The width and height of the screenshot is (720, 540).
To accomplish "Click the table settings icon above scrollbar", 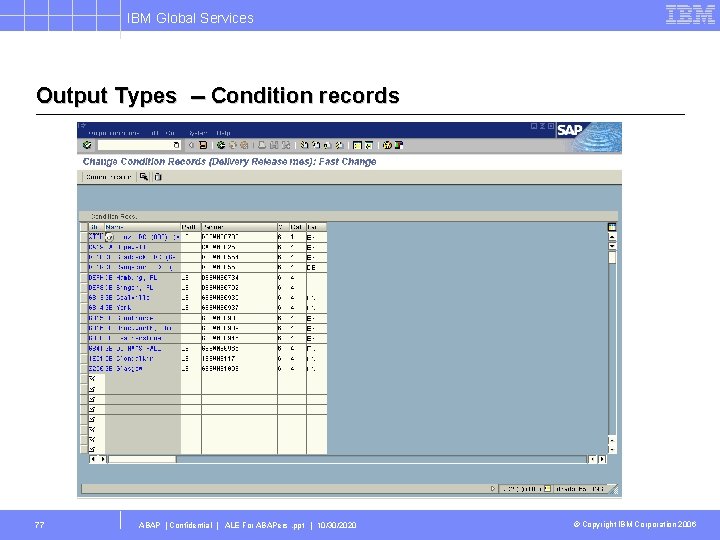I will [612, 227].
